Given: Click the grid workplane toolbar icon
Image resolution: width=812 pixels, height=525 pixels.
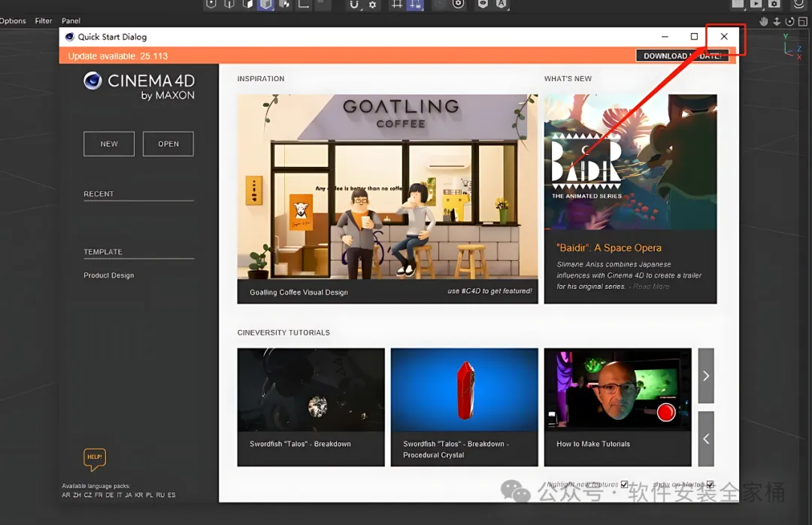Looking at the screenshot, I should (x=397, y=5).
